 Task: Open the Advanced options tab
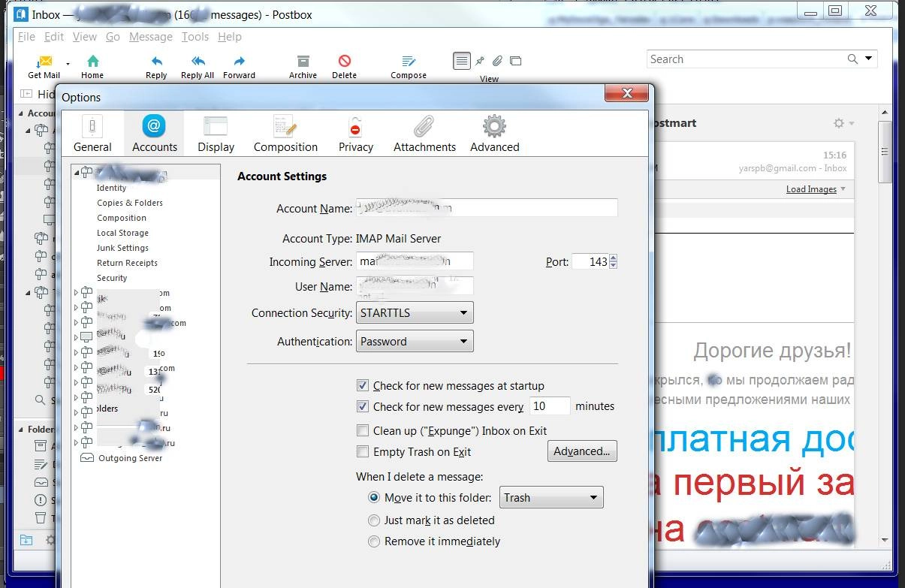click(494, 134)
